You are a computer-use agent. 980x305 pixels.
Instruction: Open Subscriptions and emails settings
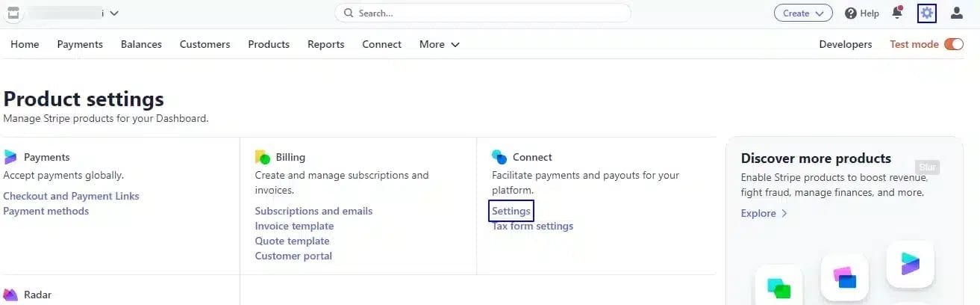click(313, 211)
